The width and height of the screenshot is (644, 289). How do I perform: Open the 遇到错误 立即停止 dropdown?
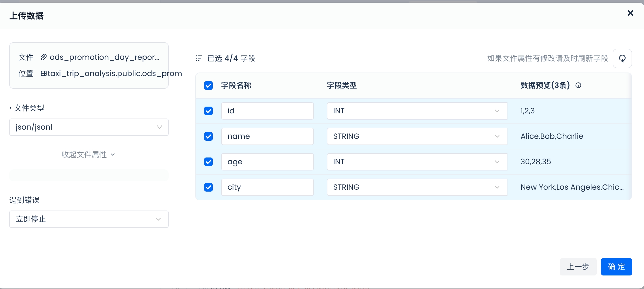tap(89, 219)
